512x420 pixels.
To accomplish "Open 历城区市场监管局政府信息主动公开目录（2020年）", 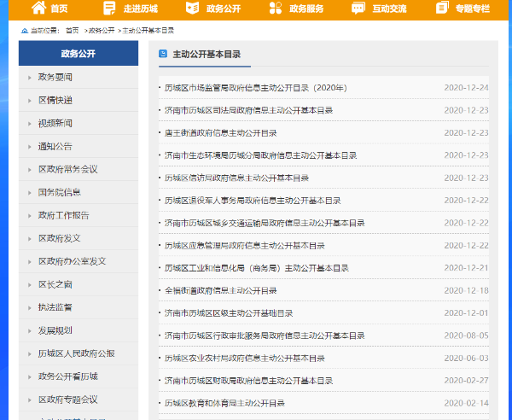I will tap(256, 88).
